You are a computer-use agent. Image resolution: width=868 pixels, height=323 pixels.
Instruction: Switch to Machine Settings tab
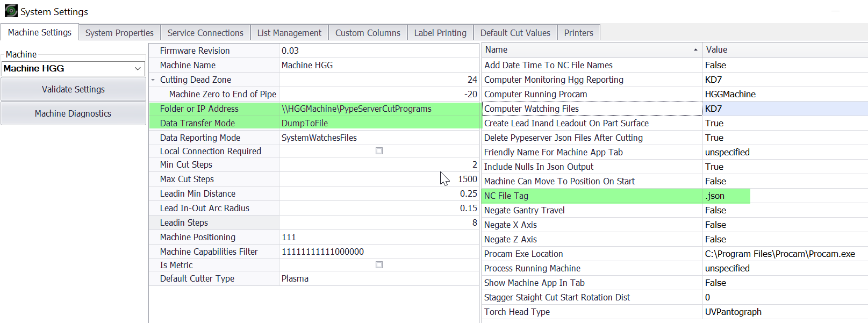pos(40,32)
